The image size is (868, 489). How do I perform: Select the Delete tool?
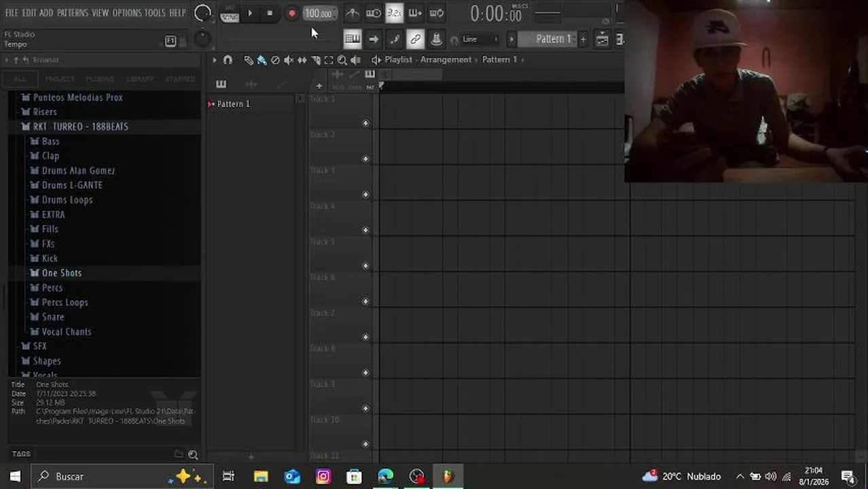[275, 60]
